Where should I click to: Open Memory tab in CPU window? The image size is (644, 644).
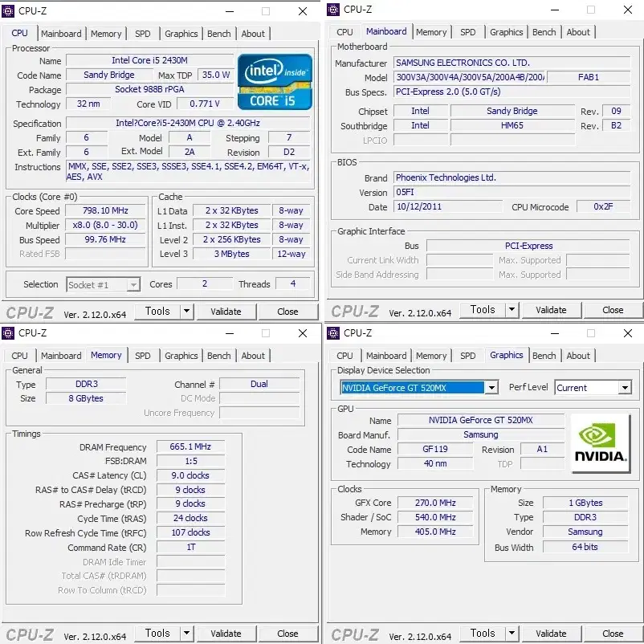point(106,34)
